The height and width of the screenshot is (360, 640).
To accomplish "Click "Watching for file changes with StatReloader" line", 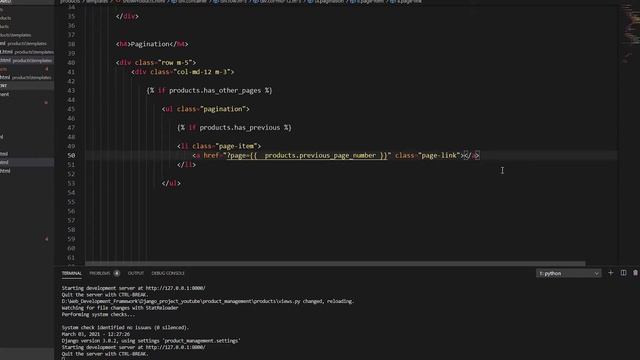I will click(120, 308).
